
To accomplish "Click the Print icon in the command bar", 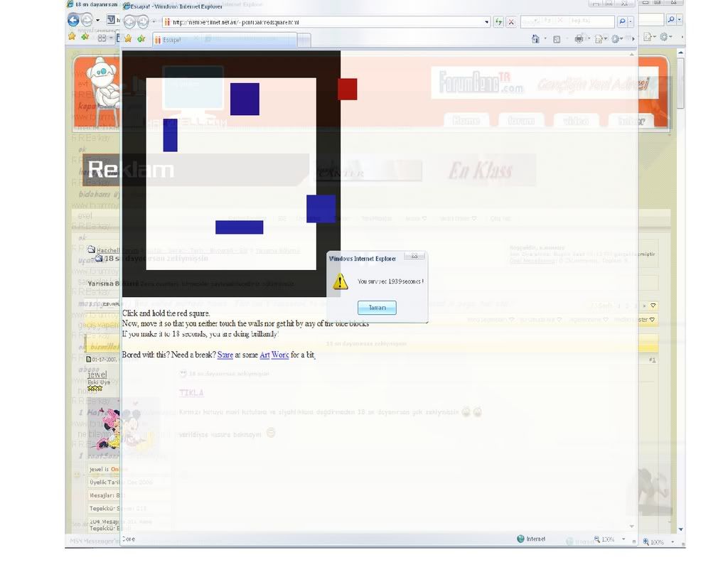I will 579,39.
